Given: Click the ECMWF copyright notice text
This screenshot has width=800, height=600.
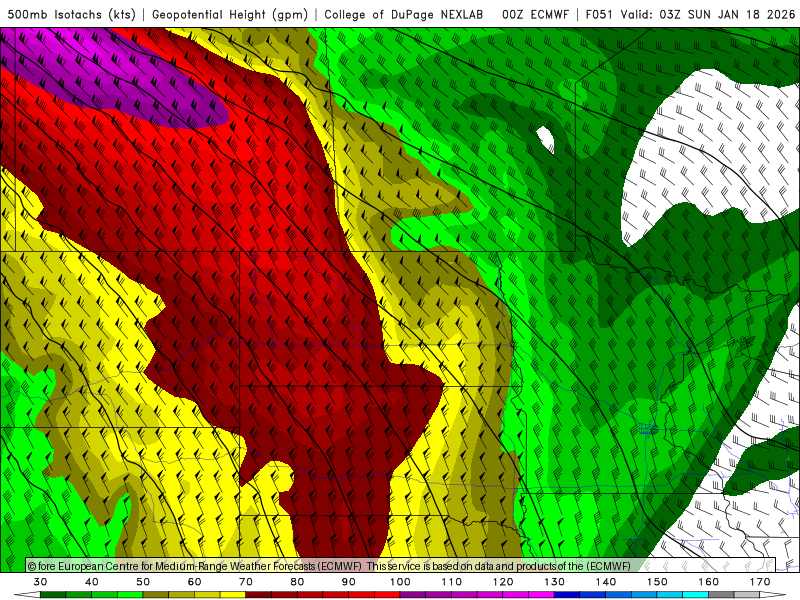Looking at the screenshot, I should point(329,566).
